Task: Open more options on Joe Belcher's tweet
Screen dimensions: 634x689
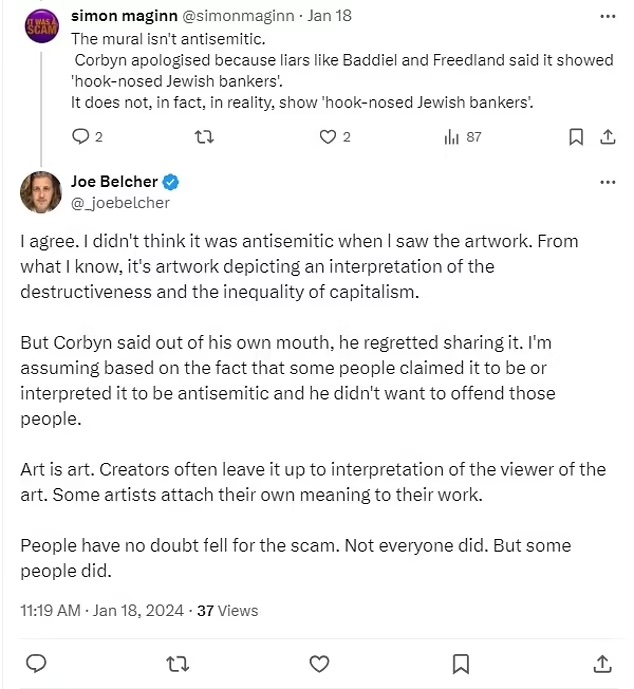Action: (607, 182)
